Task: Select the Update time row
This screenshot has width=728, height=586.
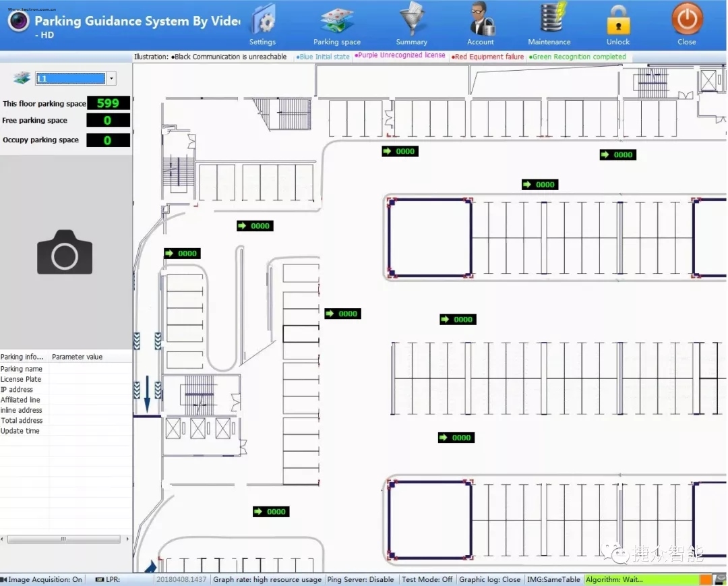Action: 66,430
